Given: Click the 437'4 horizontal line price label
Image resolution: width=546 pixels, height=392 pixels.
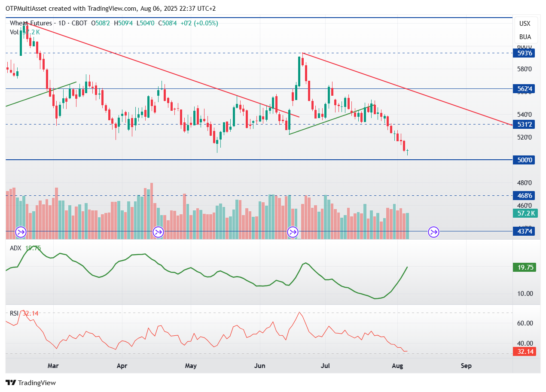Looking at the screenshot, I should [525, 231].
